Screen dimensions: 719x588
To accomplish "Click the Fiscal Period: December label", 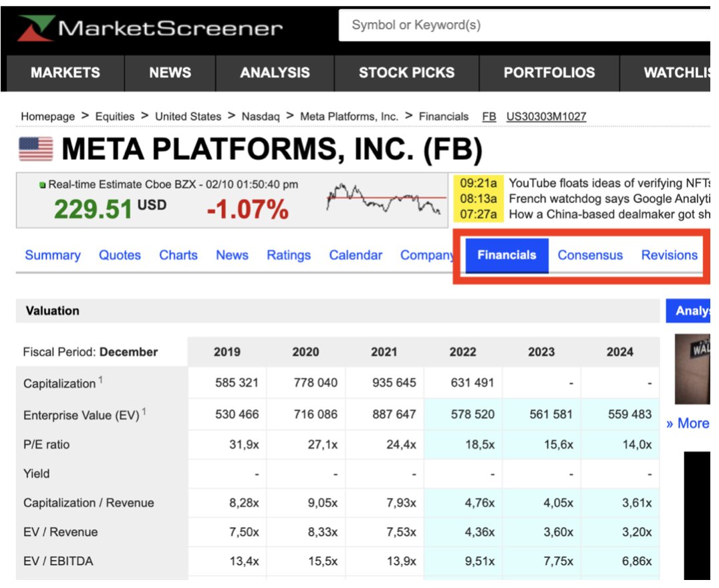I will 90,351.
